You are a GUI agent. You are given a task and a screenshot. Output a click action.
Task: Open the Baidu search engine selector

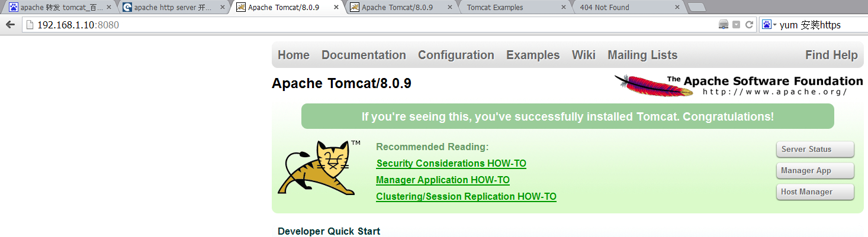point(769,25)
